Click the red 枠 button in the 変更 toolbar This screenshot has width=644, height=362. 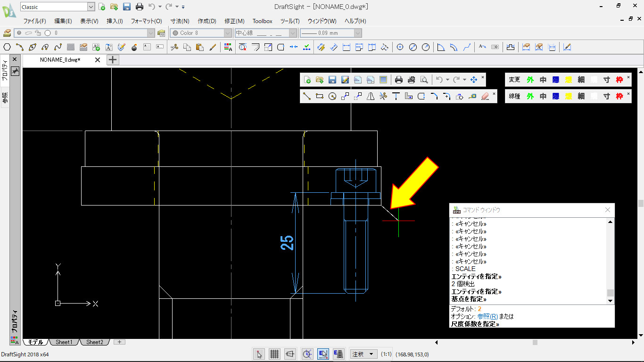coord(619,80)
